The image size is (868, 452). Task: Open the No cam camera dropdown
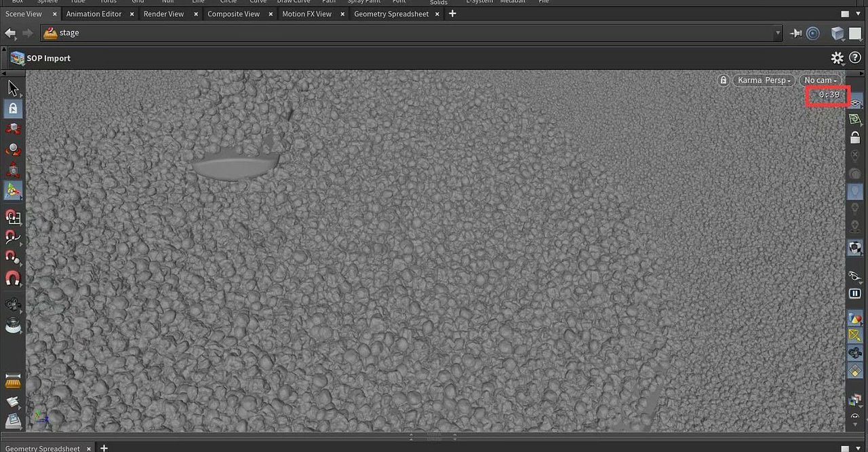point(821,80)
